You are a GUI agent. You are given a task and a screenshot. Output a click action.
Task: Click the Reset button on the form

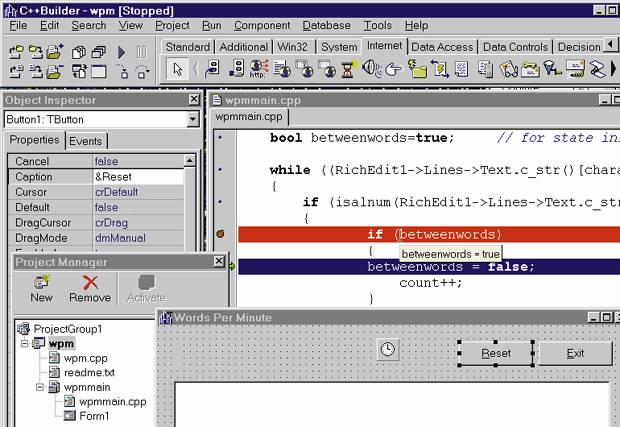click(496, 353)
